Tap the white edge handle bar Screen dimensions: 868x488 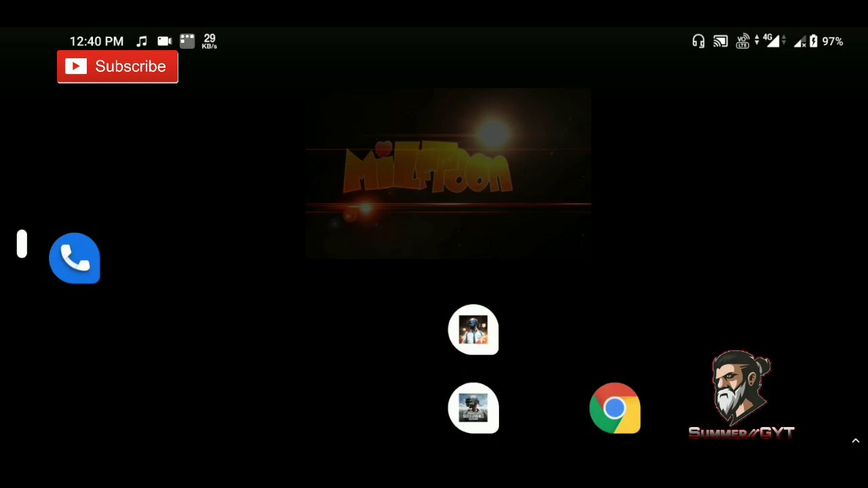tap(22, 244)
